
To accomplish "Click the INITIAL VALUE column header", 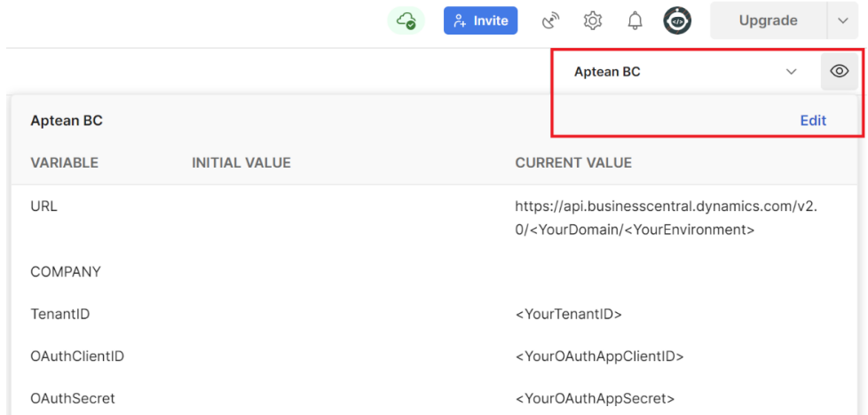I will coord(241,163).
